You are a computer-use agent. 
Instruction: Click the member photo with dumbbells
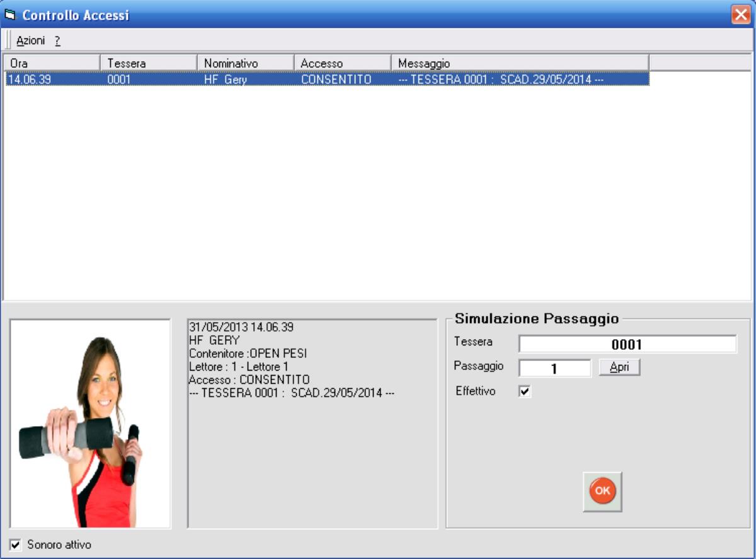point(90,424)
